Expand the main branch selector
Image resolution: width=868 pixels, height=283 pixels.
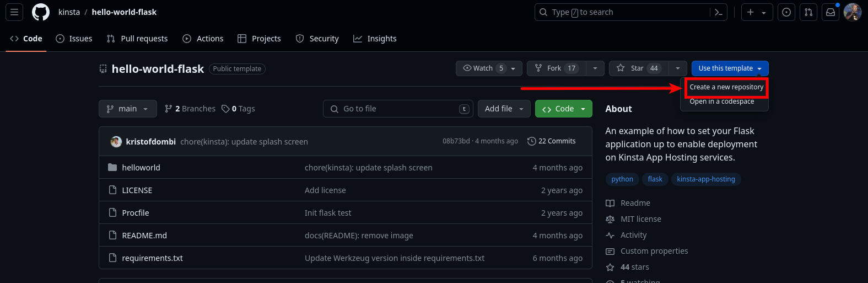click(128, 109)
